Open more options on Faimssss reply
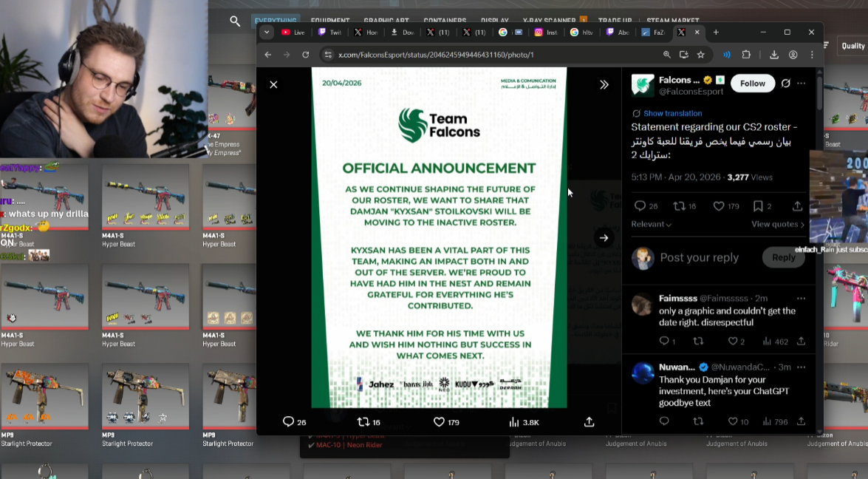 [801, 299]
